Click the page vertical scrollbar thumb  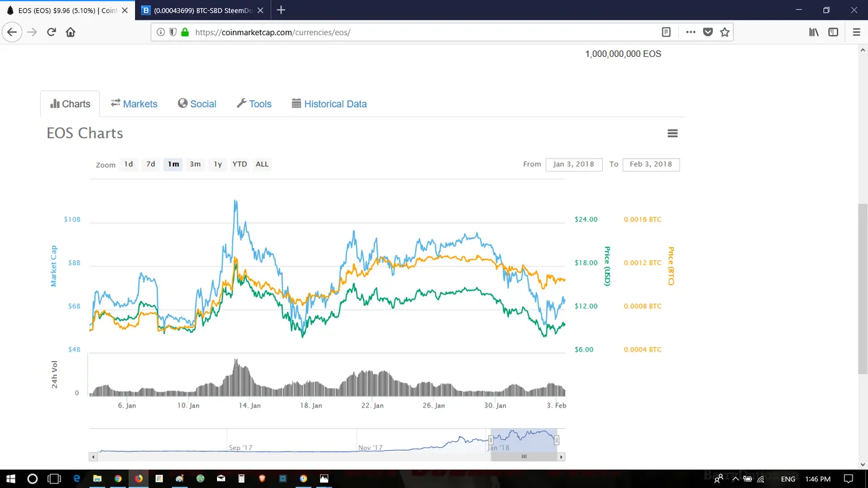click(x=863, y=288)
